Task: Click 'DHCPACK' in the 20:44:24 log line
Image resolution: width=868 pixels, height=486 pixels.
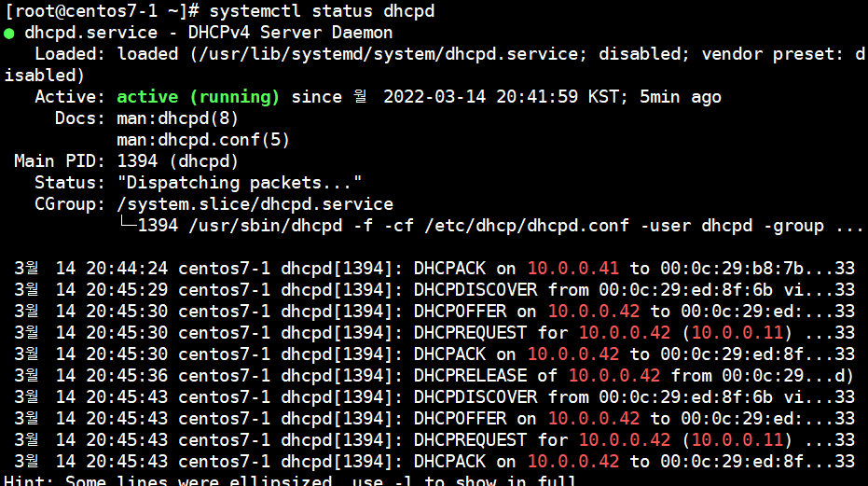Action: [449, 269]
